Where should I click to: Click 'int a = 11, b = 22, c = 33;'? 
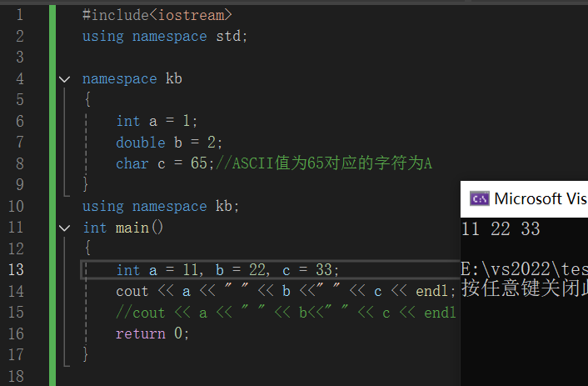click(227, 270)
